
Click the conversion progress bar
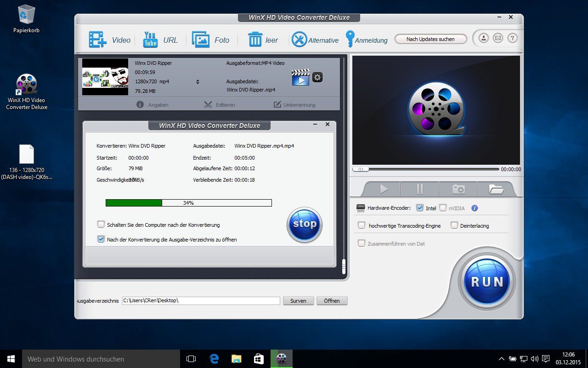(188, 203)
